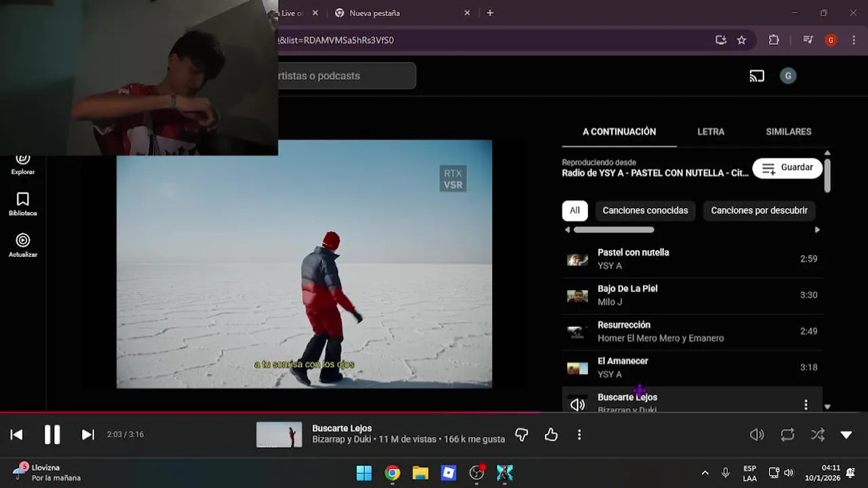The image size is (868, 488).
Task: Click the left arrow of the chip scroller
Action: pyautogui.click(x=568, y=230)
